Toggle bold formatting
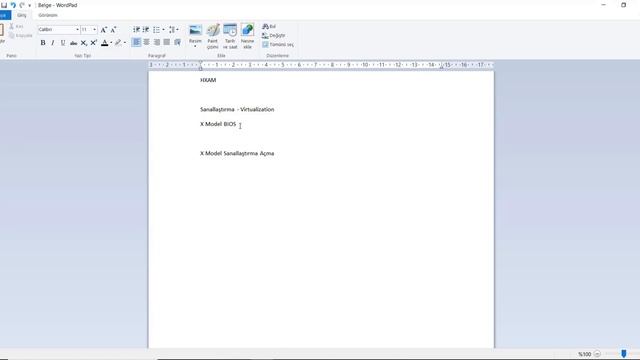The height and width of the screenshot is (360, 640). [x=43, y=42]
